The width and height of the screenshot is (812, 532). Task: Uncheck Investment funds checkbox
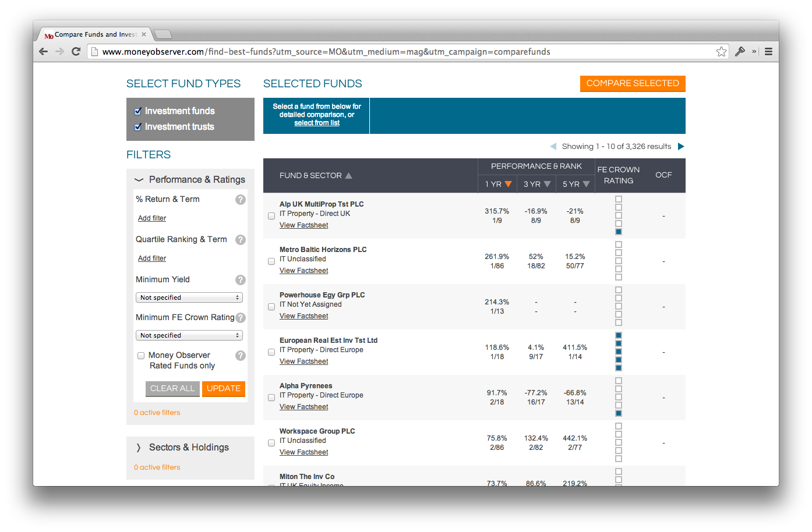tap(138, 111)
